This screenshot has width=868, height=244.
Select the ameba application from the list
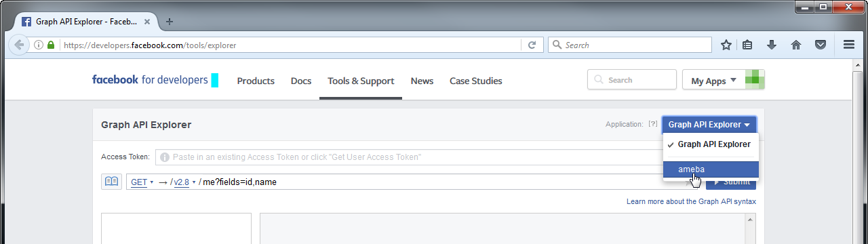pyautogui.click(x=711, y=169)
